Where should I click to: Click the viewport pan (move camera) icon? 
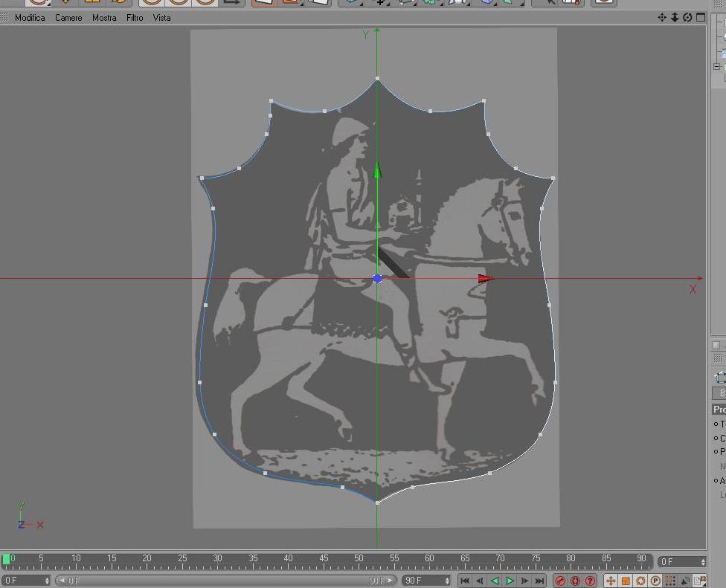(x=662, y=18)
